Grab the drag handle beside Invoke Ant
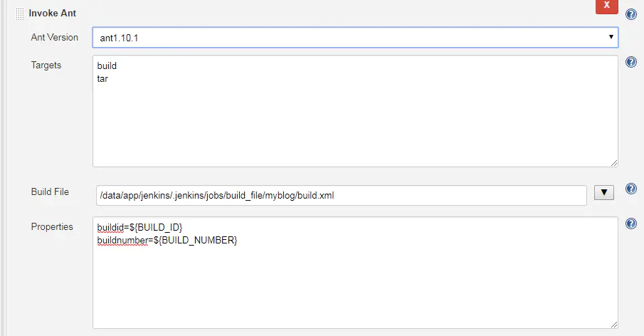 (19, 14)
